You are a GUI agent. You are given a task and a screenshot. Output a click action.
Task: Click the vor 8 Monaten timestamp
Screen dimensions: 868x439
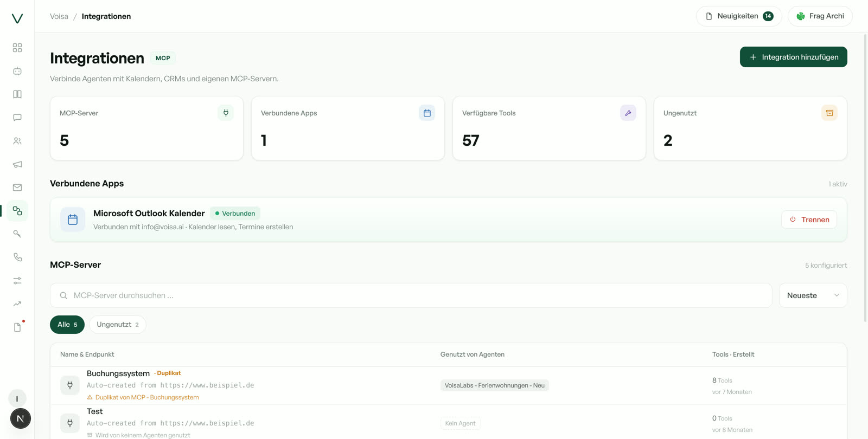(x=732, y=430)
